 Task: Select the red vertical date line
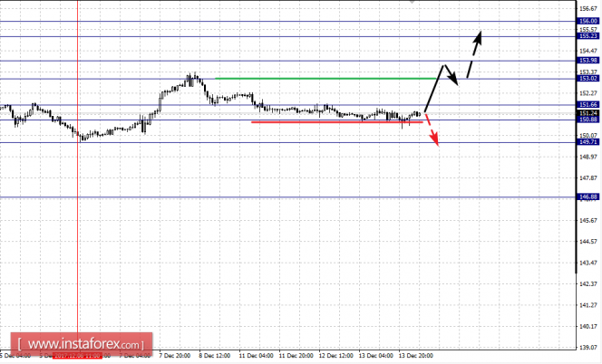(x=78, y=173)
